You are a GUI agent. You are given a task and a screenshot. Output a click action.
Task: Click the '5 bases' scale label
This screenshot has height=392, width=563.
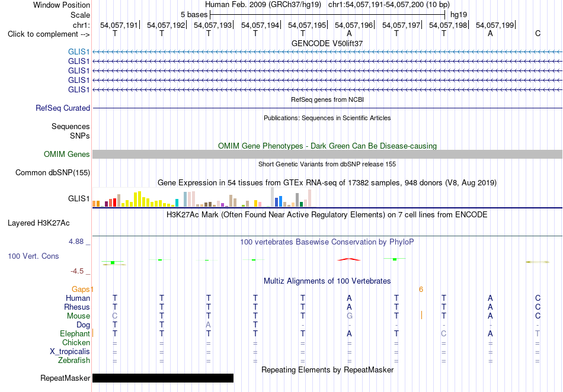click(x=194, y=15)
